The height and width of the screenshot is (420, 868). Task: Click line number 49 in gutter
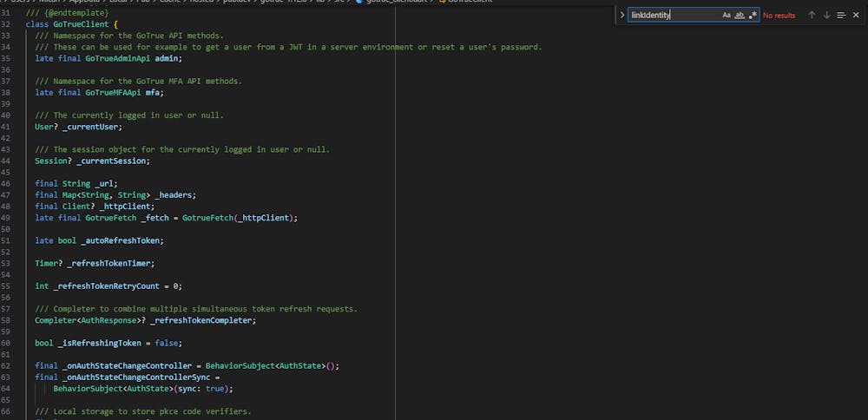point(6,218)
